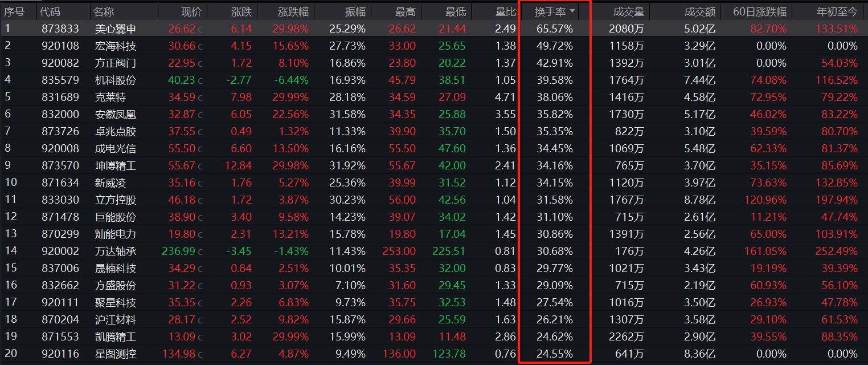Click the 换手率 column header text
Image resolution: width=868 pixels, height=365 pixels.
click(x=550, y=11)
